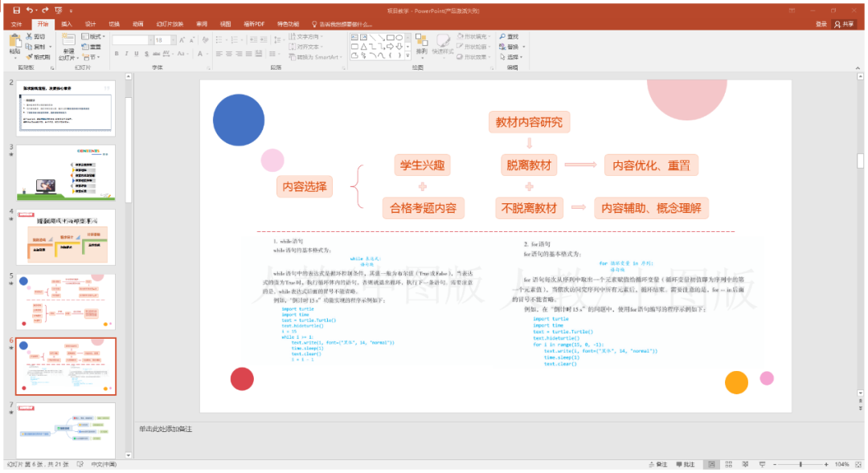Toggle text Shadow (S) formatting

[146, 54]
